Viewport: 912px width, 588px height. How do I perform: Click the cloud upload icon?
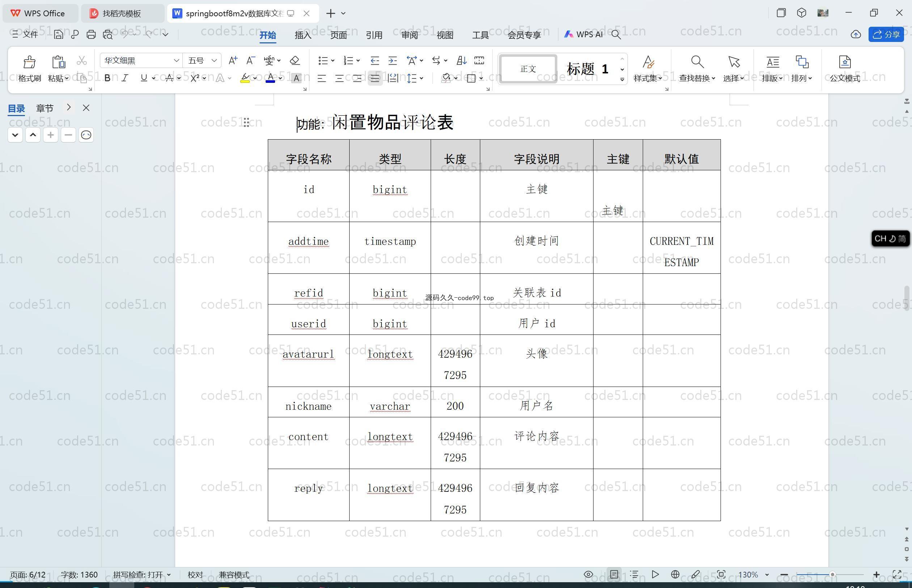click(x=856, y=34)
